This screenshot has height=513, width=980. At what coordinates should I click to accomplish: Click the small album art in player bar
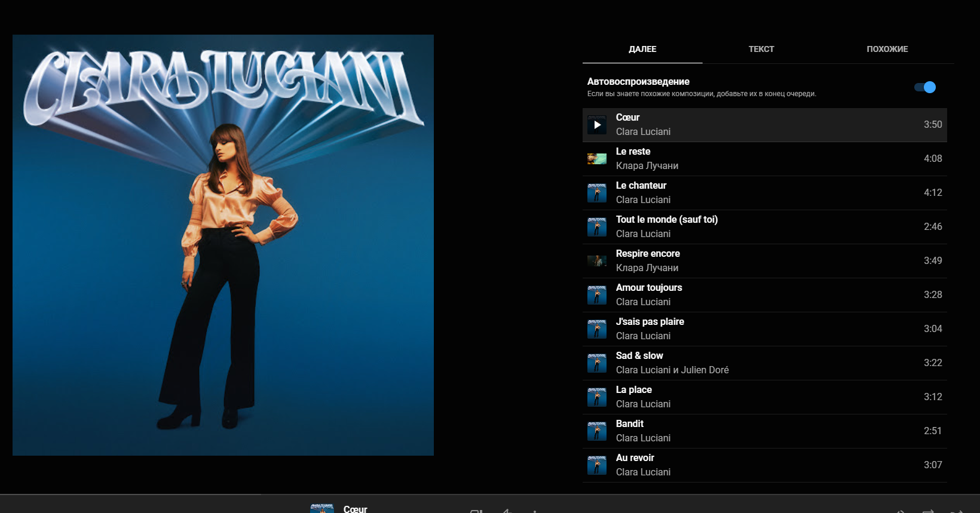(322, 509)
